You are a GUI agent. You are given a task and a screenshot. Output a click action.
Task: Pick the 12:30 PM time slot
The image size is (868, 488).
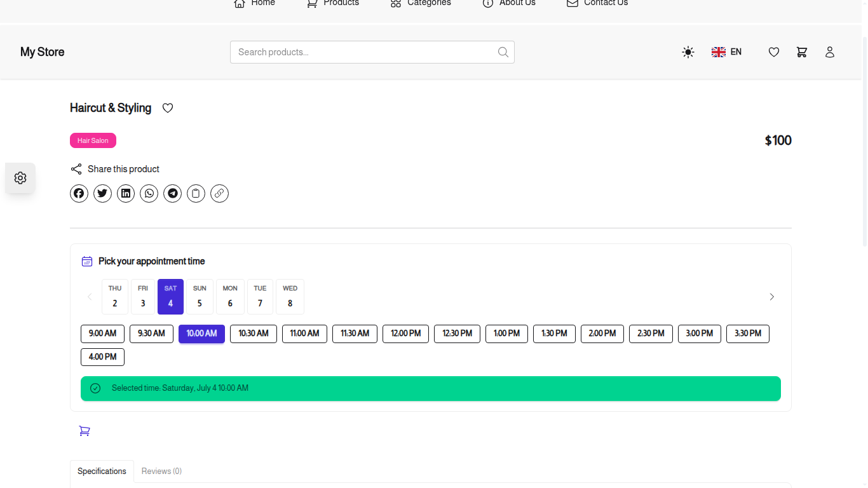[x=457, y=334]
